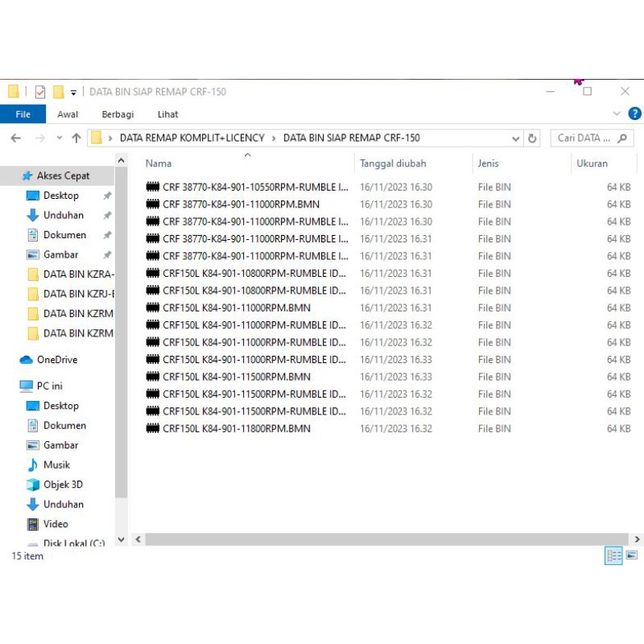Click the OneDrive cloud icon

point(26,360)
